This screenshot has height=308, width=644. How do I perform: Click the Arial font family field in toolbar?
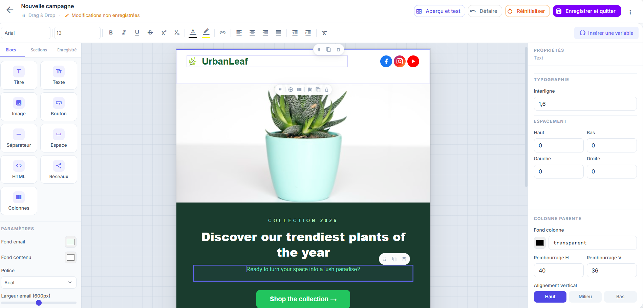pos(26,33)
